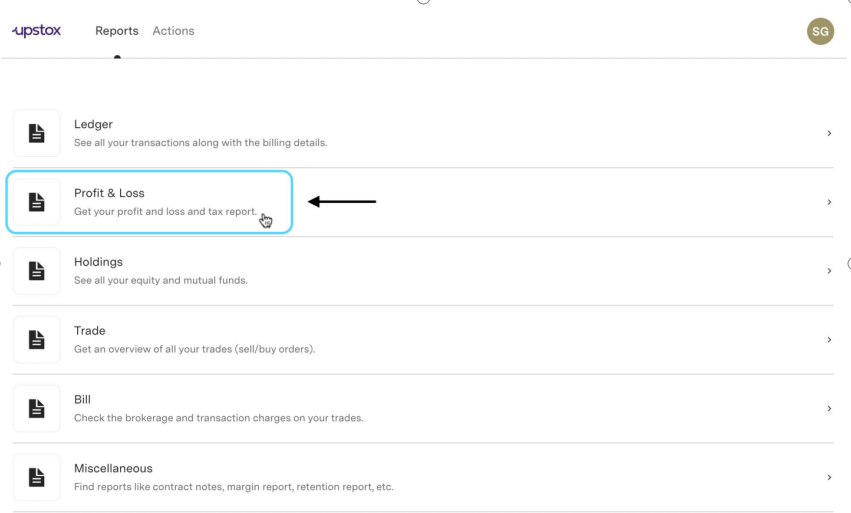
Task: Expand Holdings row chevron
Action: tap(829, 271)
